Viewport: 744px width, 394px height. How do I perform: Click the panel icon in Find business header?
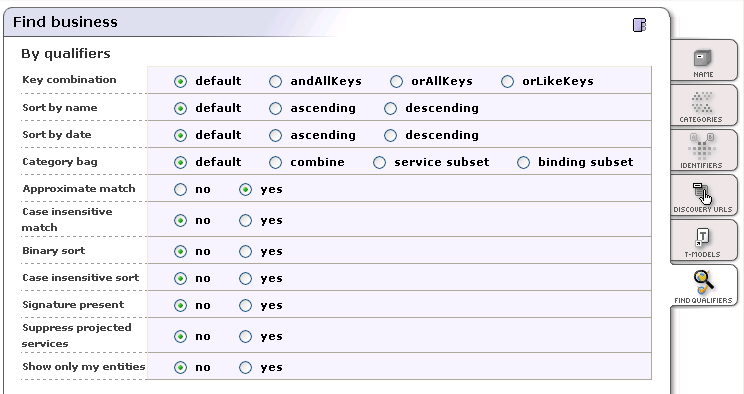point(639,25)
